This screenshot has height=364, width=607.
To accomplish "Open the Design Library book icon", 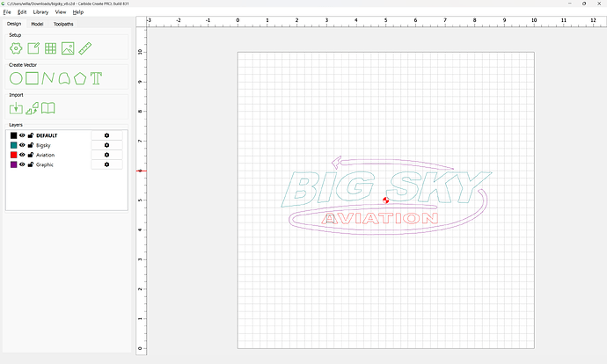I will (48, 108).
